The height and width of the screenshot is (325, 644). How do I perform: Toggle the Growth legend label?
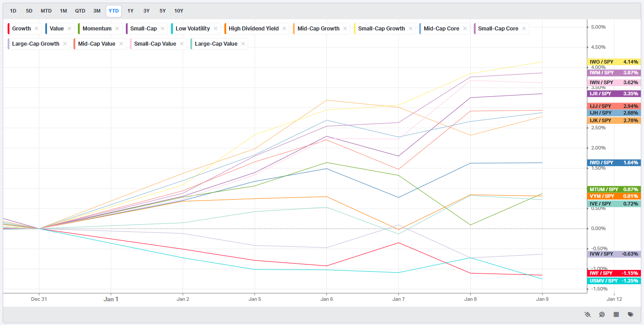pyautogui.click(x=21, y=29)
